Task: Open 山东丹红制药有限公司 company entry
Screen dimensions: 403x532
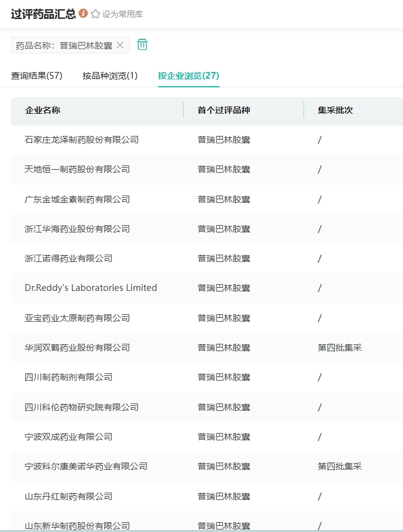Action: pos(69,496)
